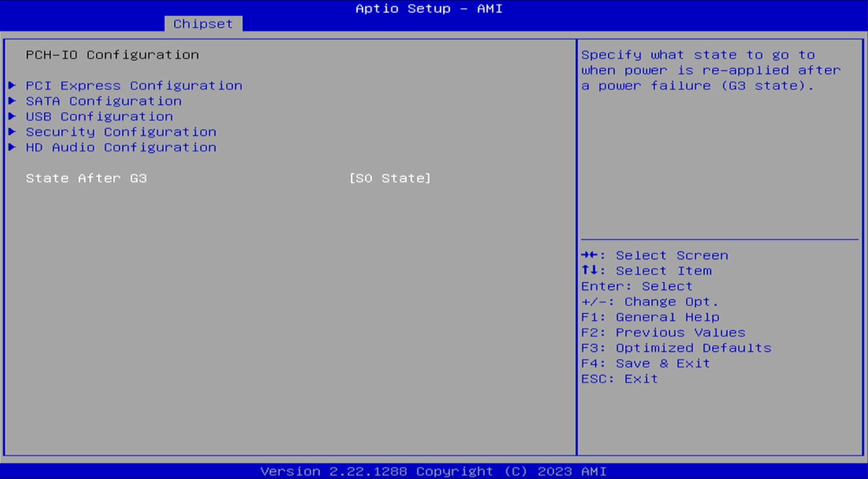868x479 pixels.
Task: Expand the USB Configuration entry
Action: click(99, 116)
